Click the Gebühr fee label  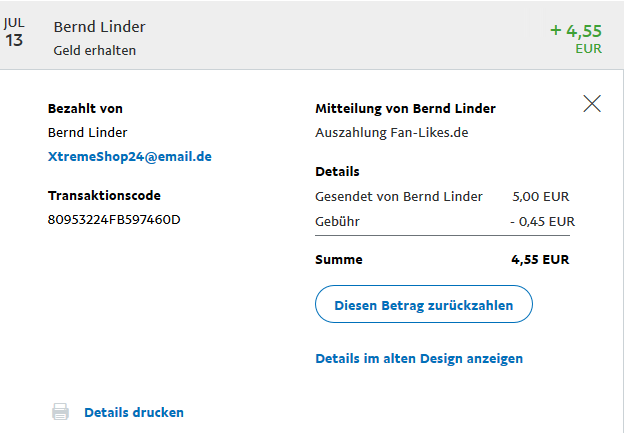point(337,221)
